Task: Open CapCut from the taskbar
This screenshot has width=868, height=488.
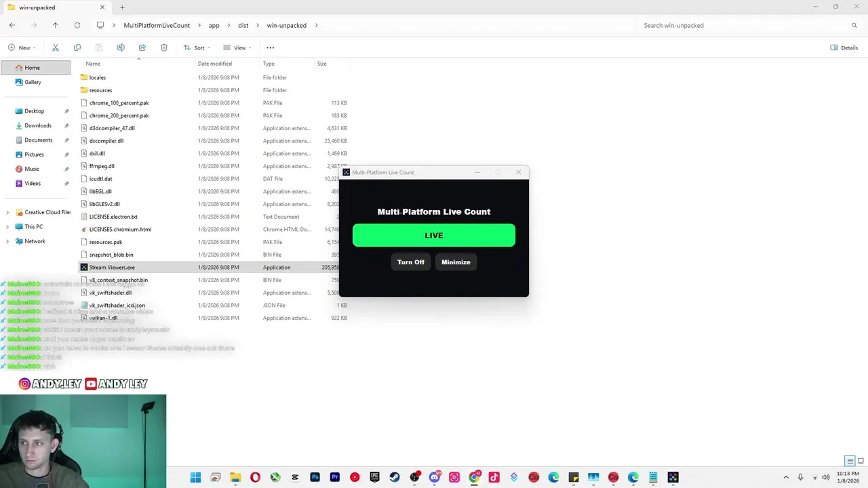Action: tap(295, 477)
